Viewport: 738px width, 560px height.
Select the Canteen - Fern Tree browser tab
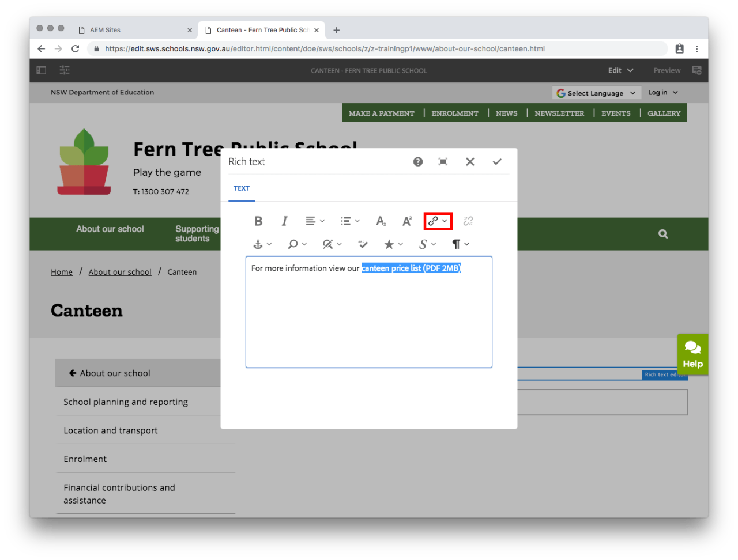pos(262,30)
